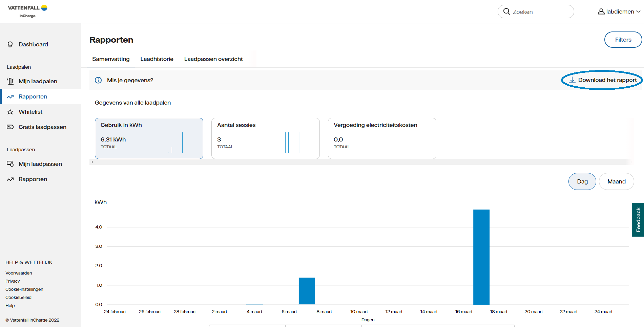Click the left scroll arrow below the summary cards
Viewport: 644px width, 327px height.
point(92,162)
